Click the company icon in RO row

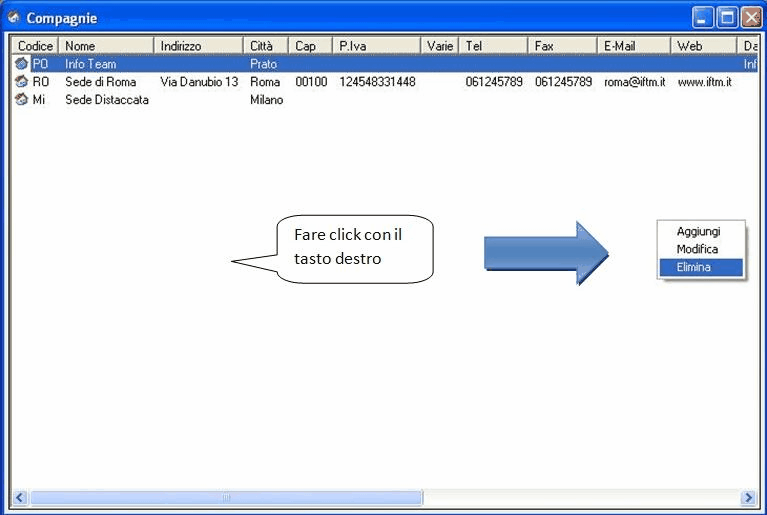coord(21,82)
